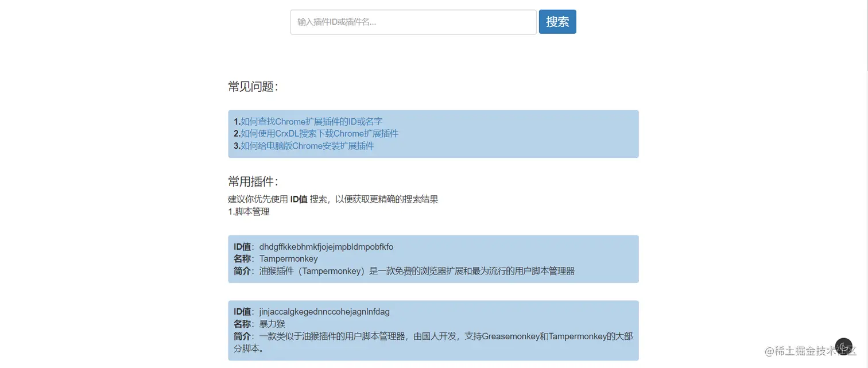
Task: Open link 如何给电脑版Chrome安装扩展插件
Action: [307, 146]
